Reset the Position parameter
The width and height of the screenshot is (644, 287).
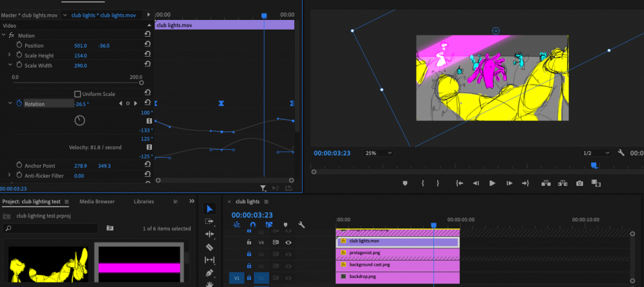[x=148, y=45]
